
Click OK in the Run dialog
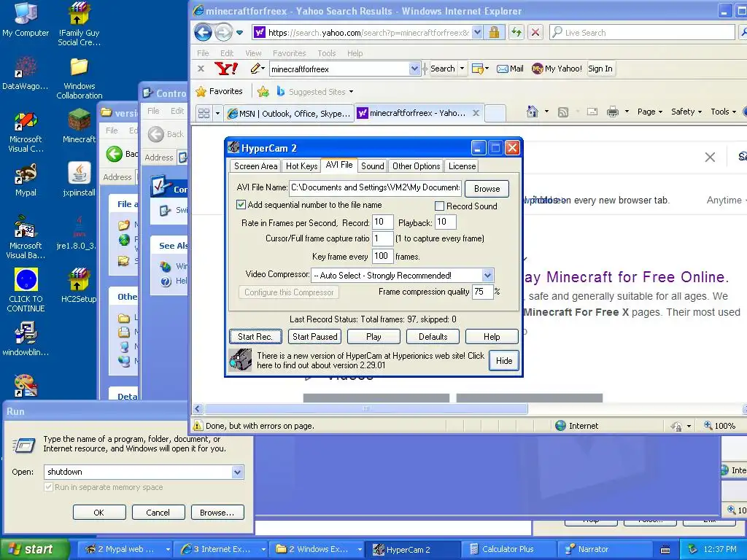coord(99,513)
